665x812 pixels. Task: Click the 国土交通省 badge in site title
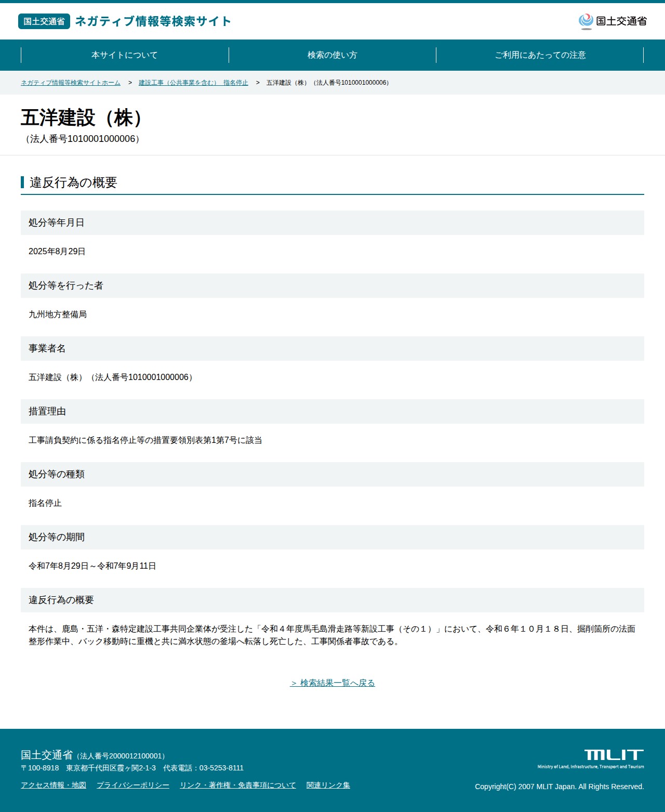click(44, 21)
